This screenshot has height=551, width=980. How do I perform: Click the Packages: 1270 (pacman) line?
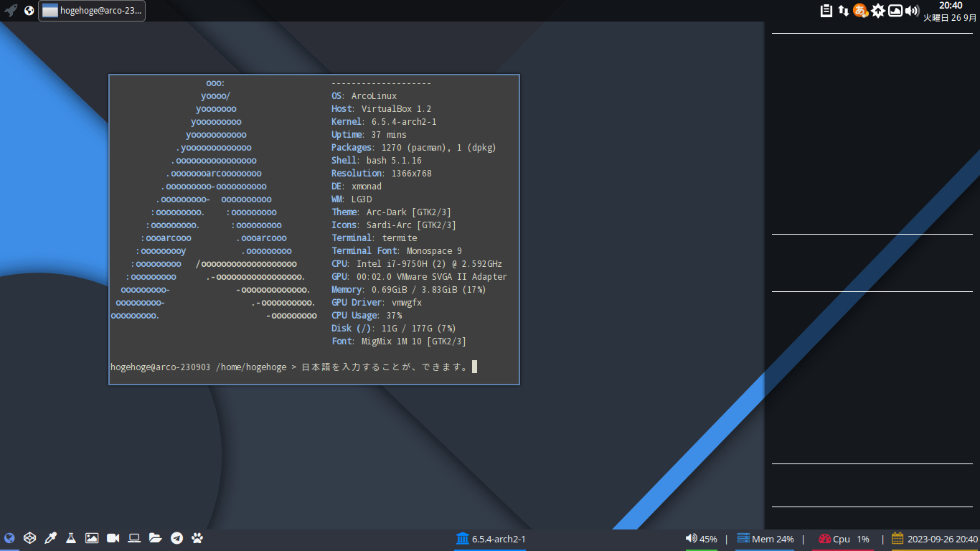click(414, 148)
